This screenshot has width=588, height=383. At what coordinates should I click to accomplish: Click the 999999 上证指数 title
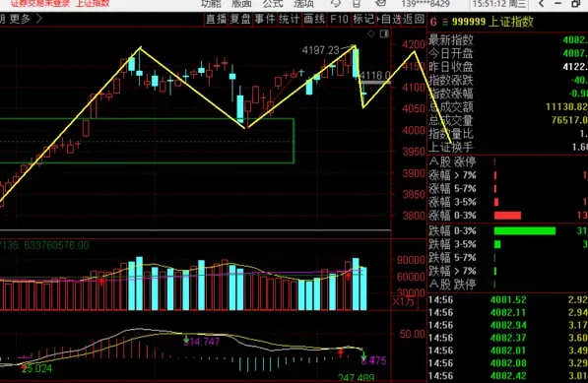(x=492, y=22)
